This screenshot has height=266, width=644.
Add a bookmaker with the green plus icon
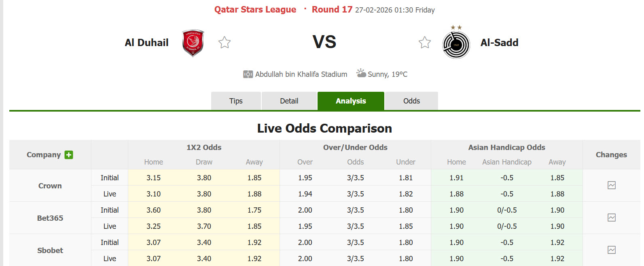69,155
